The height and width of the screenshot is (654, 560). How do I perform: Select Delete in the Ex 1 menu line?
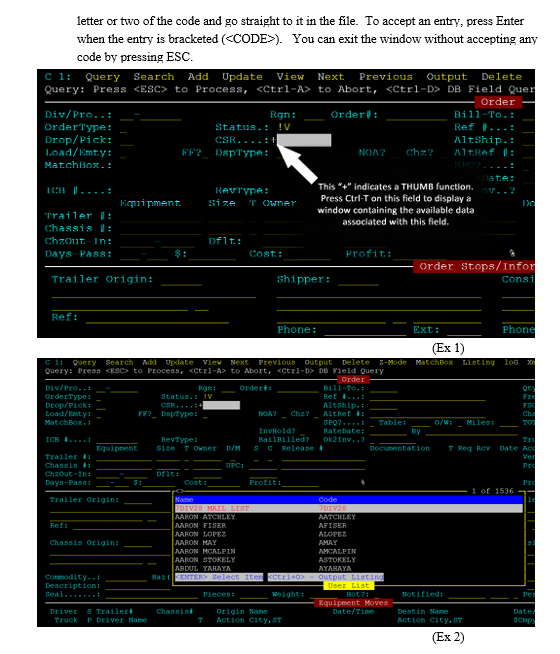(x=502, y=77)
